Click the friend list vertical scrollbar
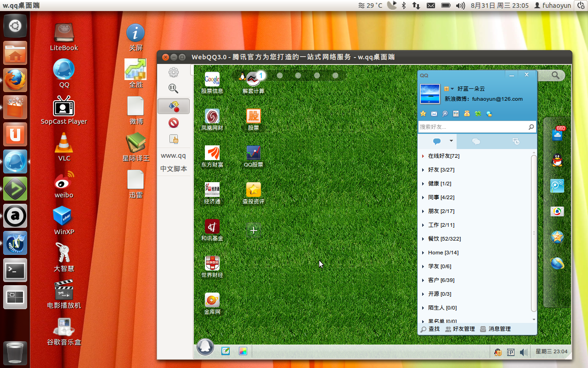588x368 pixels. click(x=534, y=233)
